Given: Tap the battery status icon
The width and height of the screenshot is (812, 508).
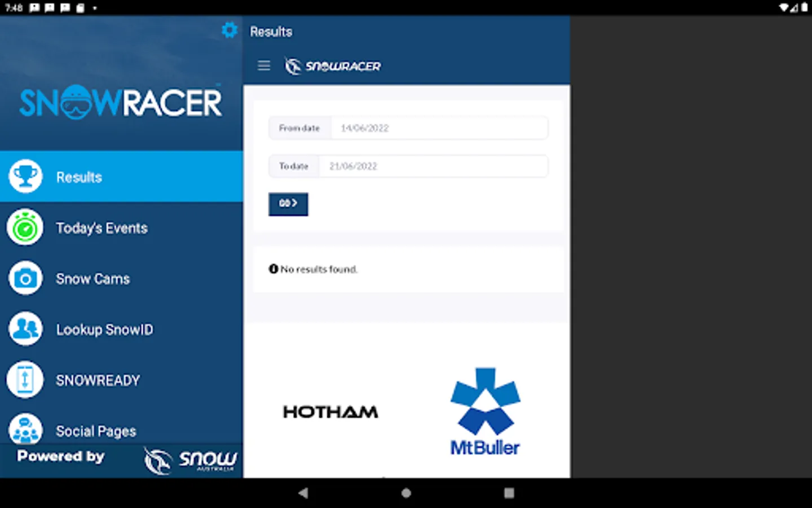Looking at the screenshot, I should 805,8.
